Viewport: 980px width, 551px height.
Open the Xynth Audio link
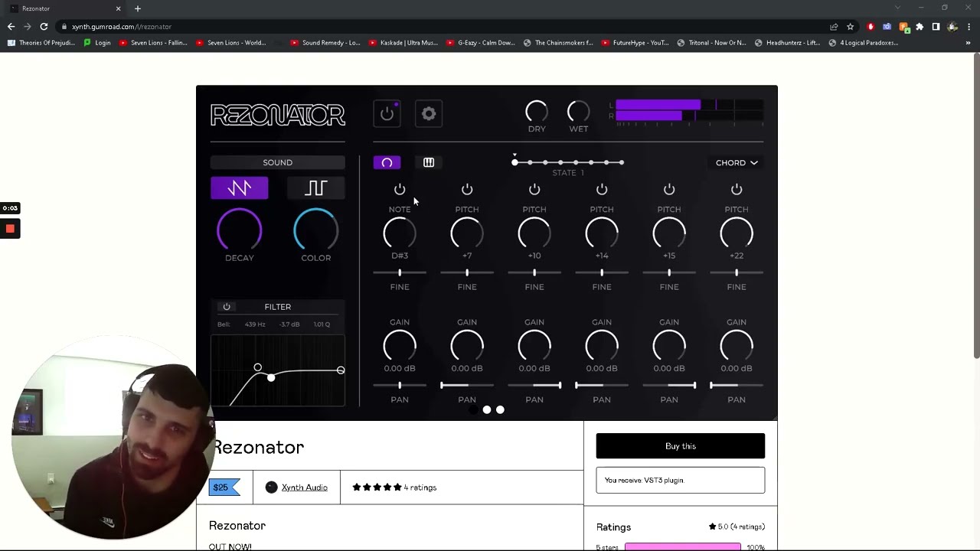click(305, 487)
